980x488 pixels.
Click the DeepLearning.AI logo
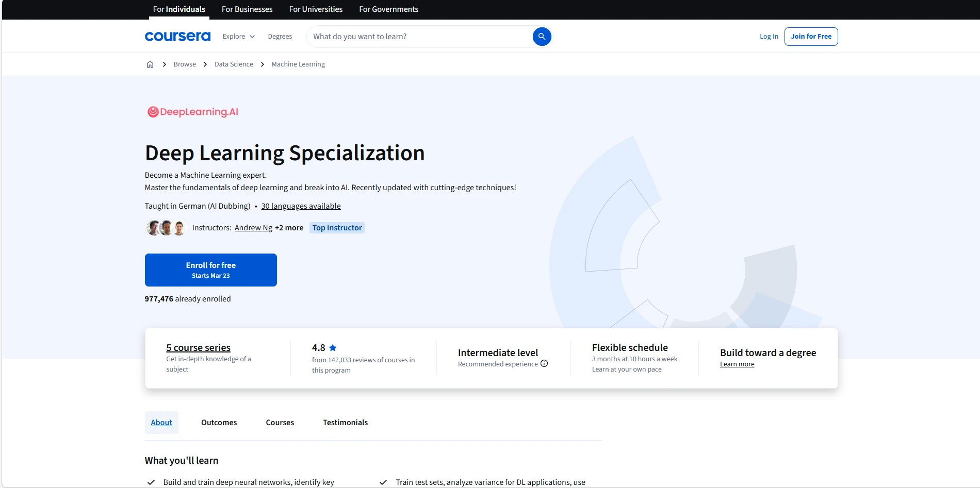point(192,111)
